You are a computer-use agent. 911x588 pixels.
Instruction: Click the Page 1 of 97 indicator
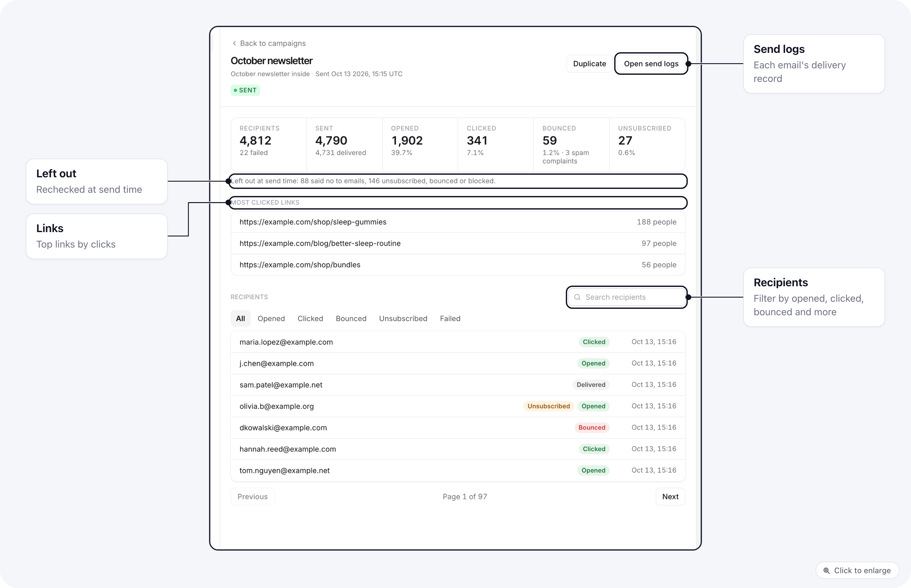point(465,496)
